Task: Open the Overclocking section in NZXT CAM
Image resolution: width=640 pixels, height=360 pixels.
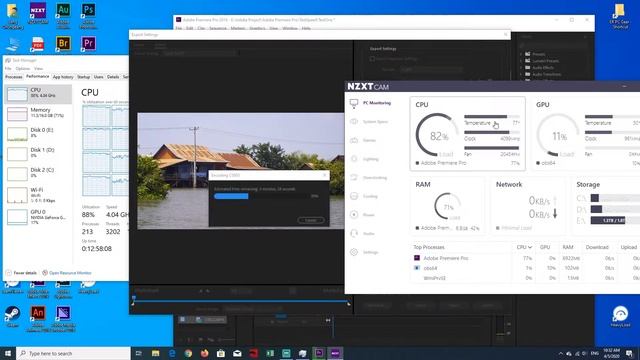Action: pos(369,178)
